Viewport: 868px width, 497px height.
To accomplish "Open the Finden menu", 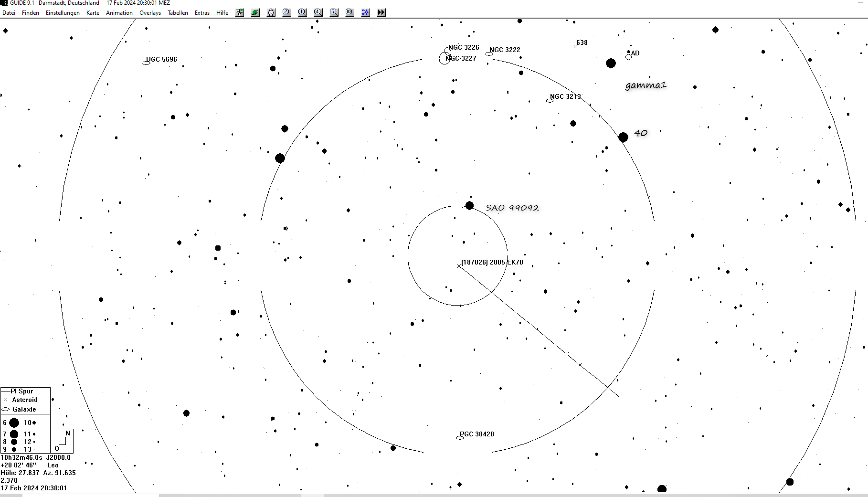I will pos(31,13).
